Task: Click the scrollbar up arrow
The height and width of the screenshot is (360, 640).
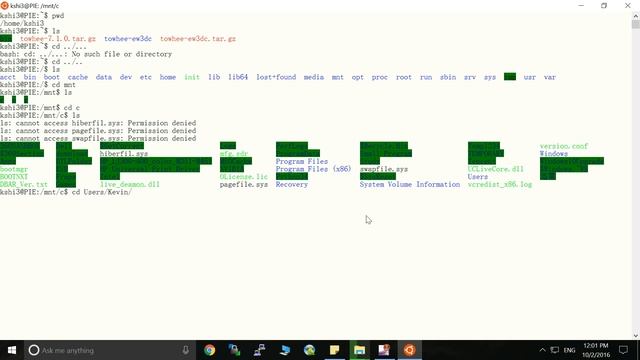Action: (636, 16)
